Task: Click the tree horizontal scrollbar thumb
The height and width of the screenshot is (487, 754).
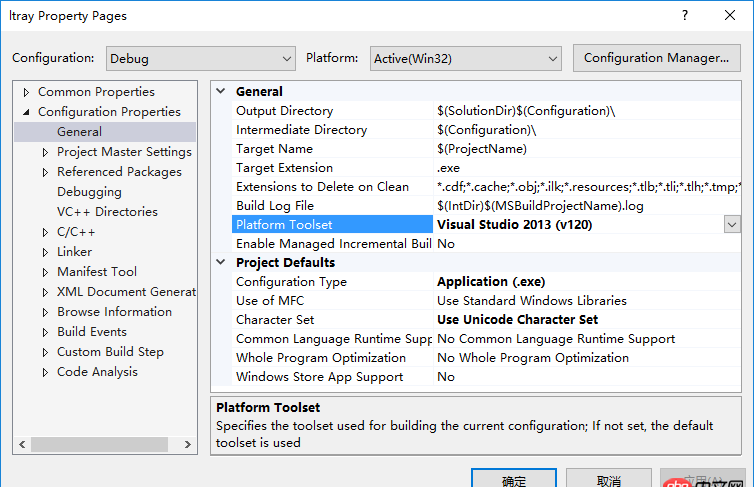Action: tap(100, 444)
